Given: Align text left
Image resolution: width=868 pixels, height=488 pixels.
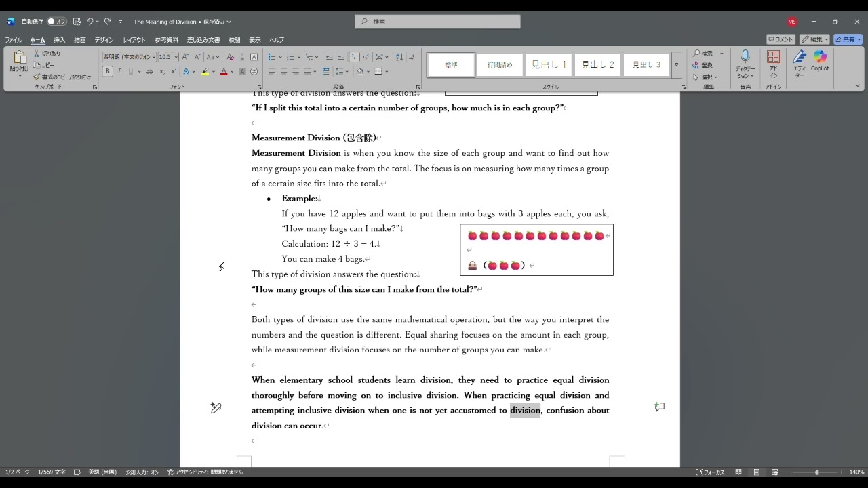Looking at the screenshot, I should pyautogui.click(x=272, y=71).
